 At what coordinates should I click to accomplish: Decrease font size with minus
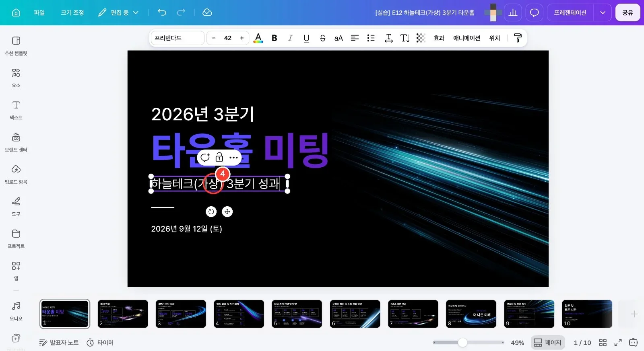[x=214, y=38]
